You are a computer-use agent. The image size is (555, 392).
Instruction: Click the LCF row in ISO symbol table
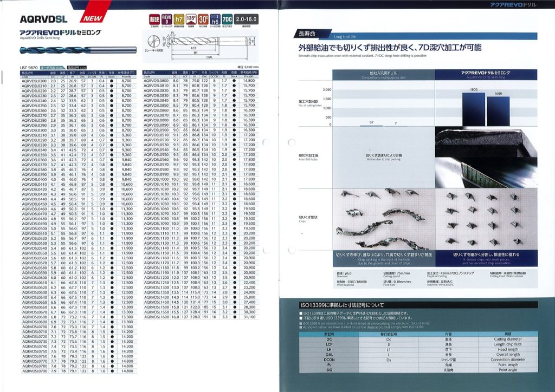coord(418,344)
